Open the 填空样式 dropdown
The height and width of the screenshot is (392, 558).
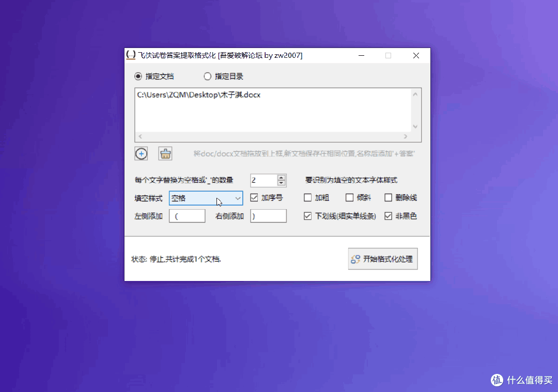coord(206,198)
